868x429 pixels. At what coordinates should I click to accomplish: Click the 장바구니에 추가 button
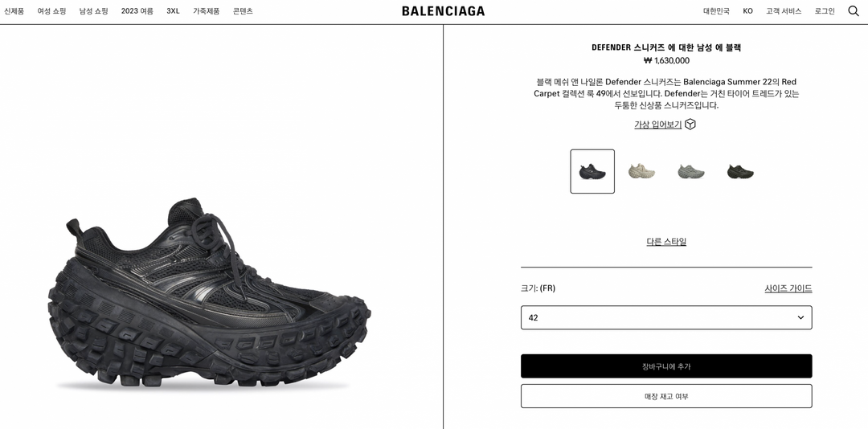pyautogui.click(x=666, y=366)
